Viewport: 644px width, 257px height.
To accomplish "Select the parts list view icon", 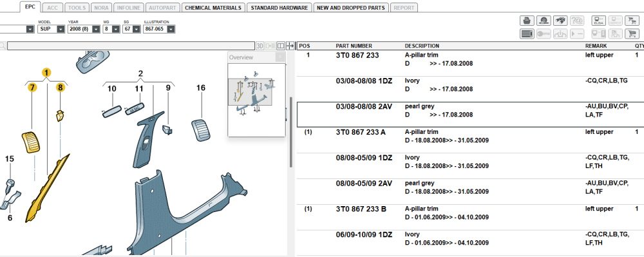I will [x=527, y=33].
